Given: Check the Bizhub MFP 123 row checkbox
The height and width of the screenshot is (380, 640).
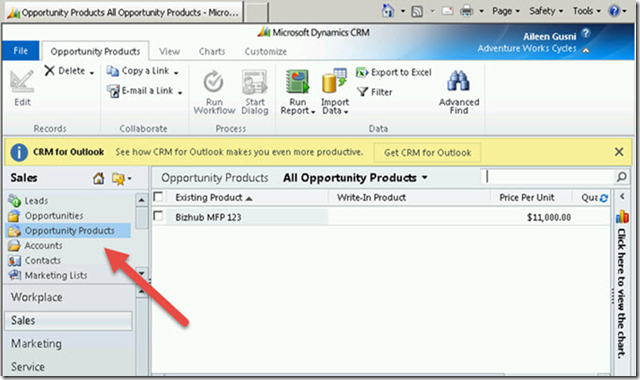Looking at the screenshot, I should pyautogui.click(x=158, y=216).
